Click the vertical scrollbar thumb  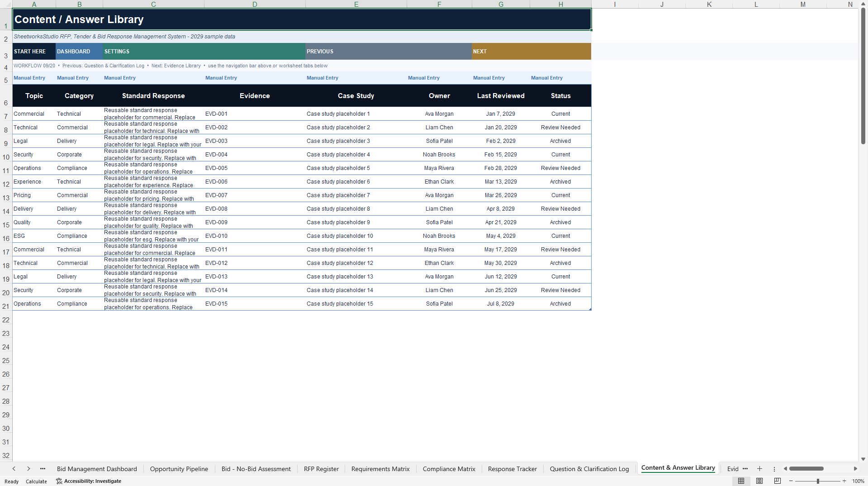point(863,76)
